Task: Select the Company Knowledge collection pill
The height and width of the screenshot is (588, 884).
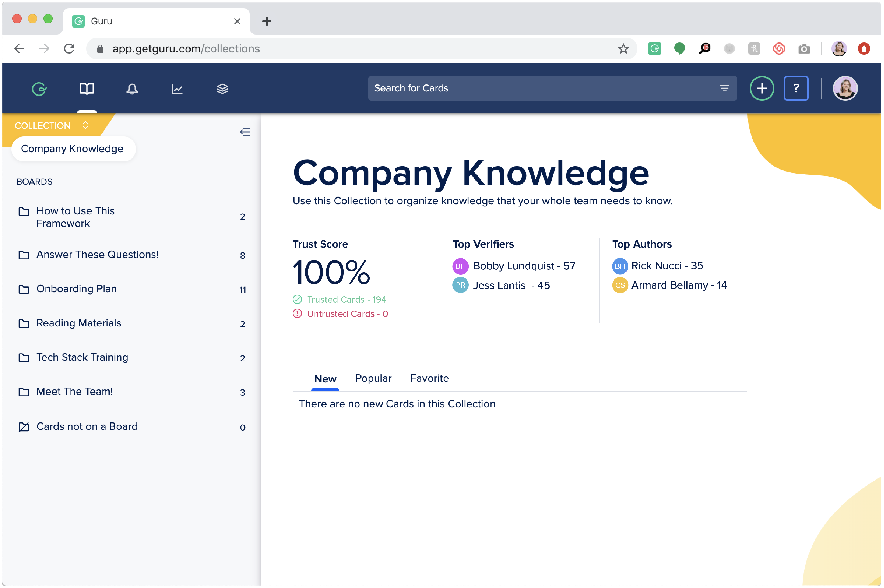Action: pos(72,149)
